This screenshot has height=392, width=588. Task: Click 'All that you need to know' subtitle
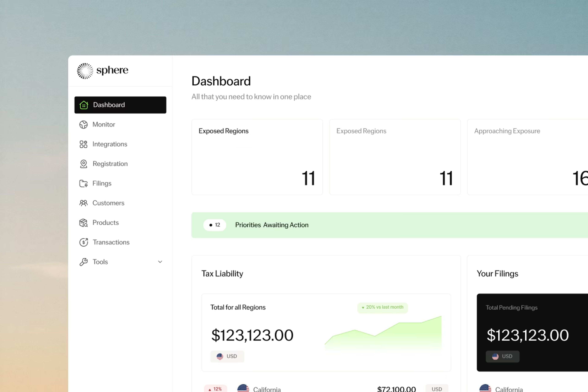pyautogui.click(x=251, y=97)
